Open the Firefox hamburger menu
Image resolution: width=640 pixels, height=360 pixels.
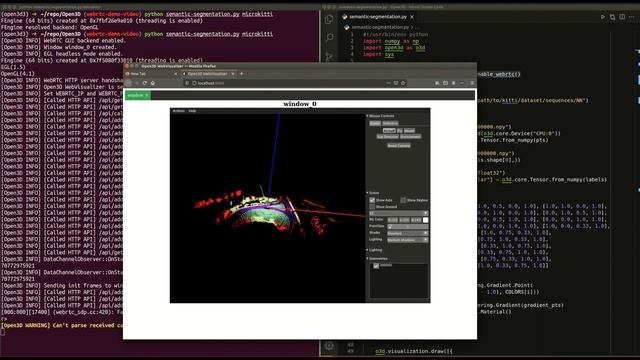(472, 83)
